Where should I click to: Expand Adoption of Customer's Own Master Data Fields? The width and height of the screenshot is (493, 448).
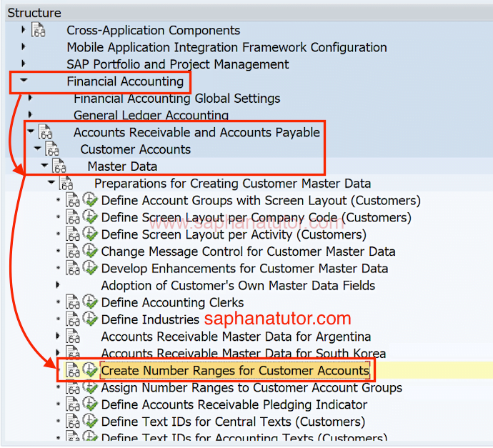[x=58, y=285]
